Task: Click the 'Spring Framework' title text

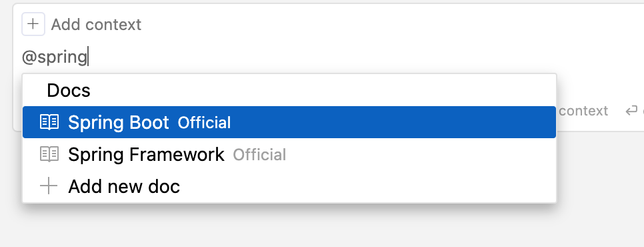Action: [x=146, y=154]
